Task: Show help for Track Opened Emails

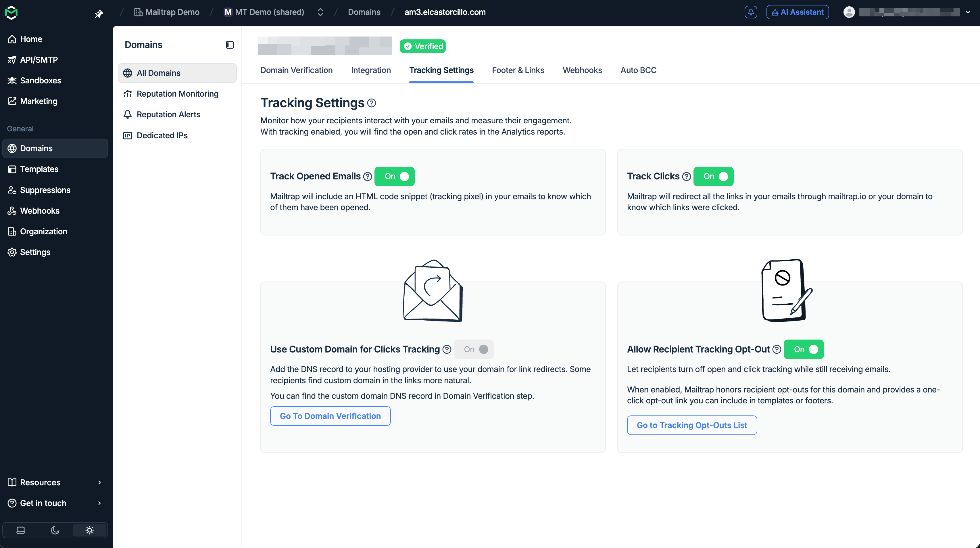Action: 368,177
